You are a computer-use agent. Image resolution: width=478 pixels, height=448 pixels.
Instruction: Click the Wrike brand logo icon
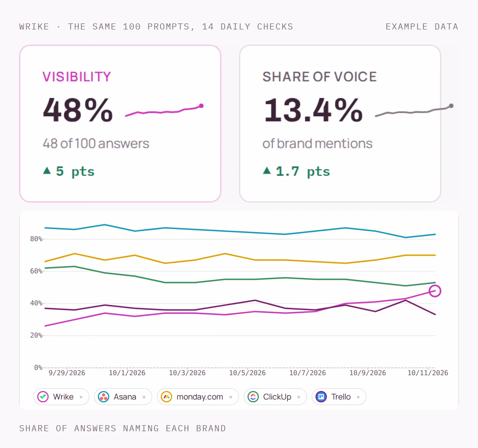pos(43,397)
